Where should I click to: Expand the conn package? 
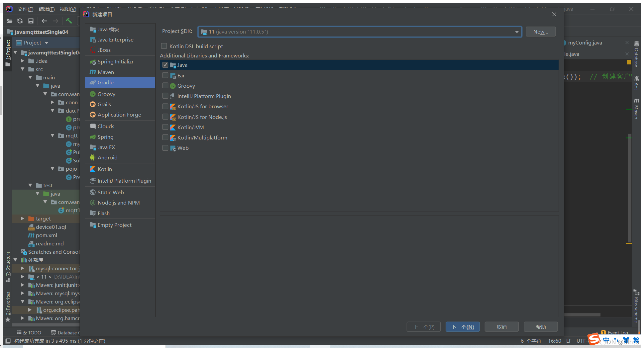[x=53, y=102]
